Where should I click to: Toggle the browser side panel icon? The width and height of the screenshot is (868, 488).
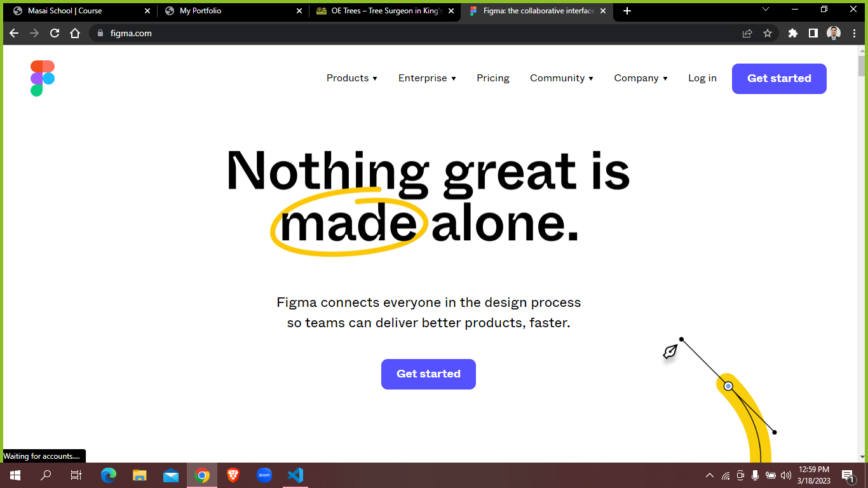813,33
